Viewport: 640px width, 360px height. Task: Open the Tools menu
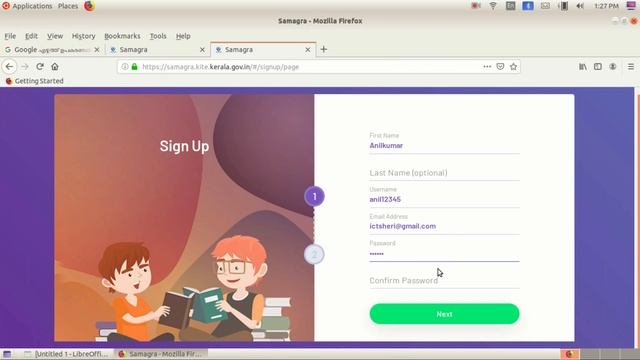[158, 36]
